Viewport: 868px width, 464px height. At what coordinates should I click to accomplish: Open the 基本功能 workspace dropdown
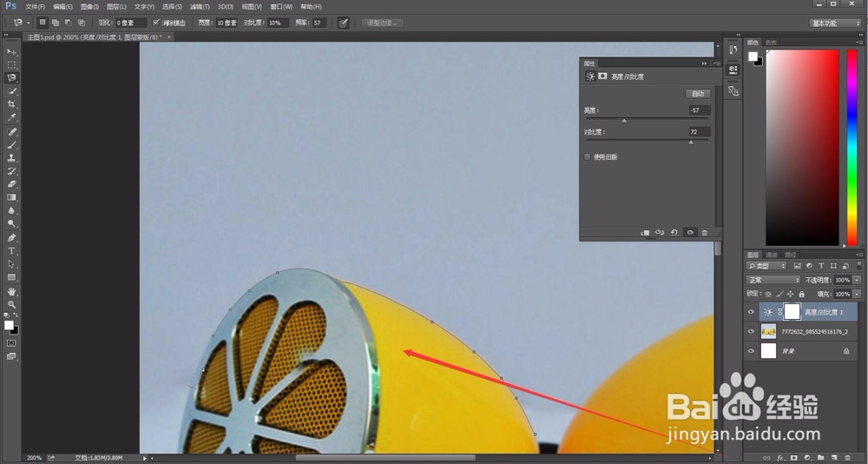click(x=835, y=23)
